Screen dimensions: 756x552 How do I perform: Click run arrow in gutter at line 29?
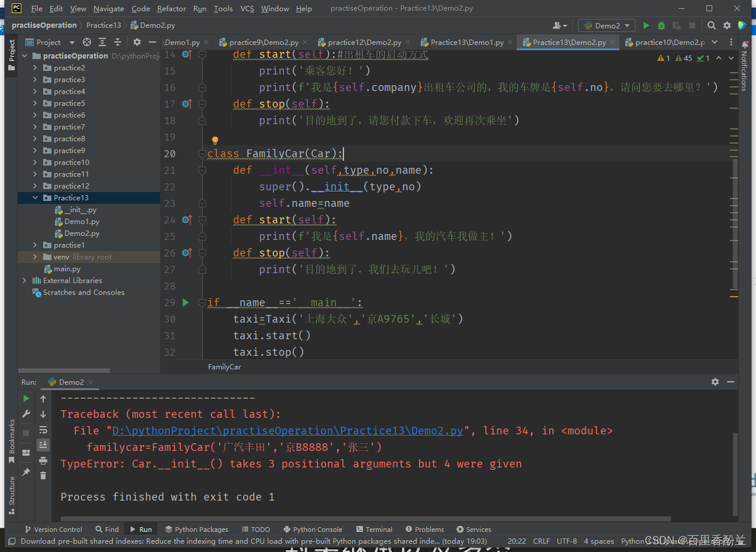pos(186,303)
